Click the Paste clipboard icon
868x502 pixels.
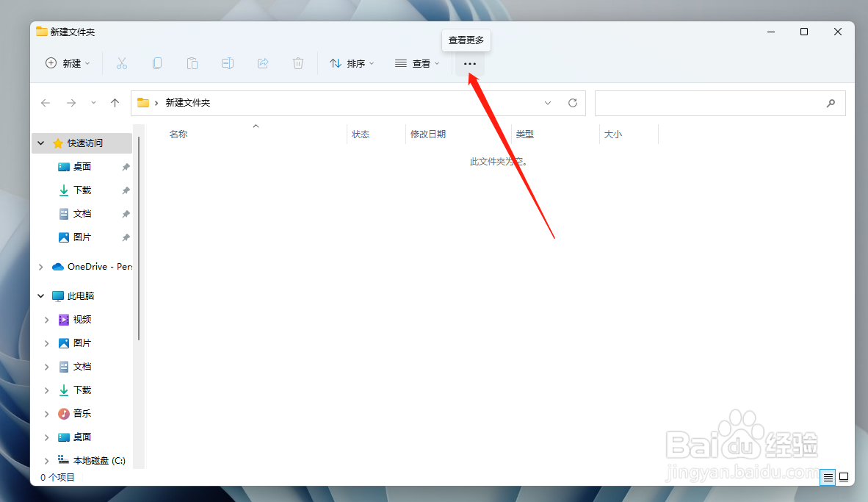tap(192, 64)
